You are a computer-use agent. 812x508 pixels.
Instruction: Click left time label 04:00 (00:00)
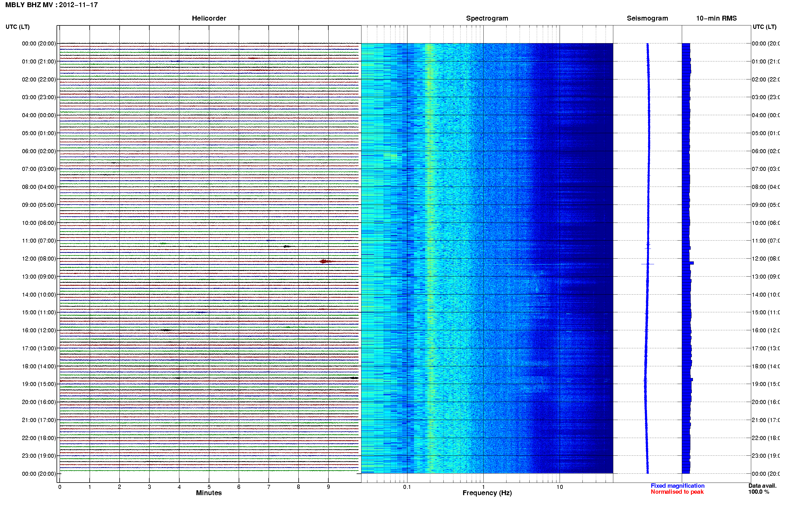39,115
